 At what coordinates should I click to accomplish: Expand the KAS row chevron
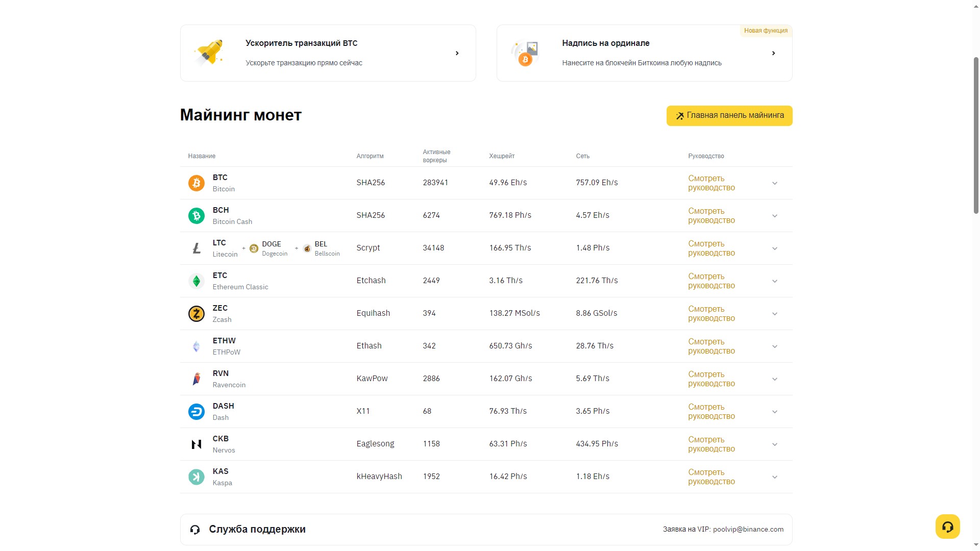pyautogui.click(x=775, y=477)
